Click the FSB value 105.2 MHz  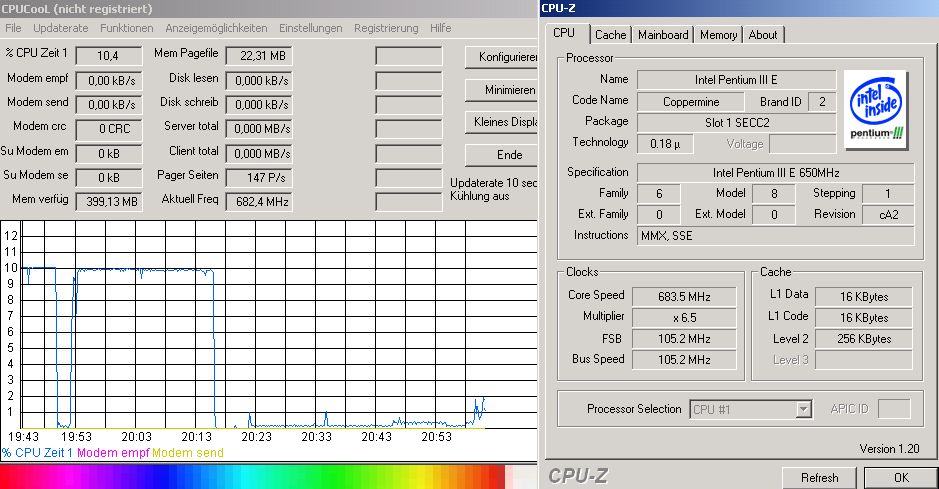click(x=684, y=339)
